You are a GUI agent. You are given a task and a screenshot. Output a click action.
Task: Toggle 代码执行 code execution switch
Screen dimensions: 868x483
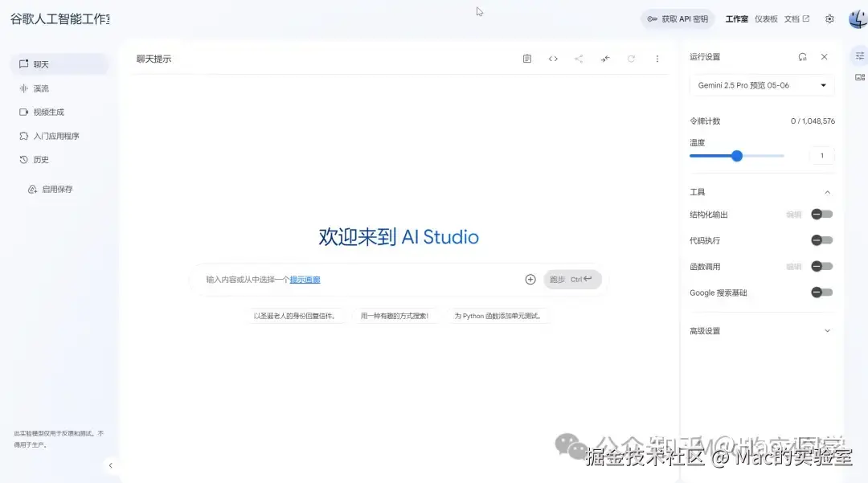coord(821,240)
